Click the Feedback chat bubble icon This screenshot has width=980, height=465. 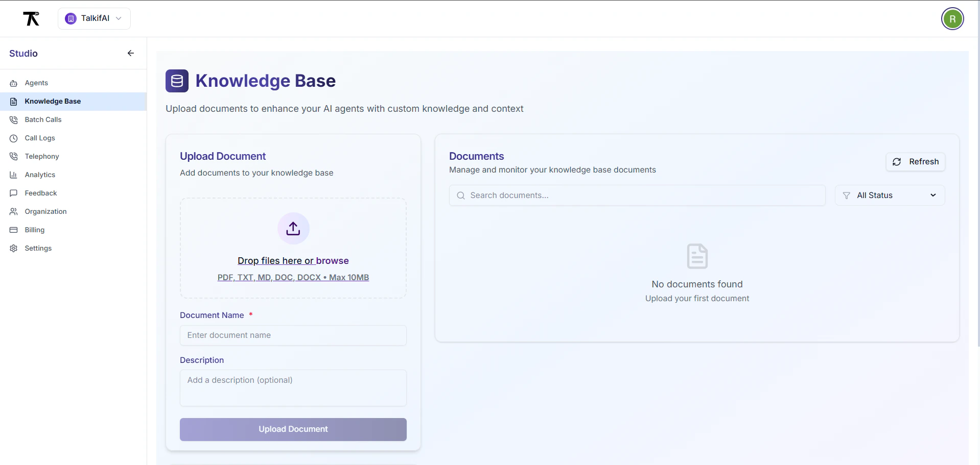[13, 193]
